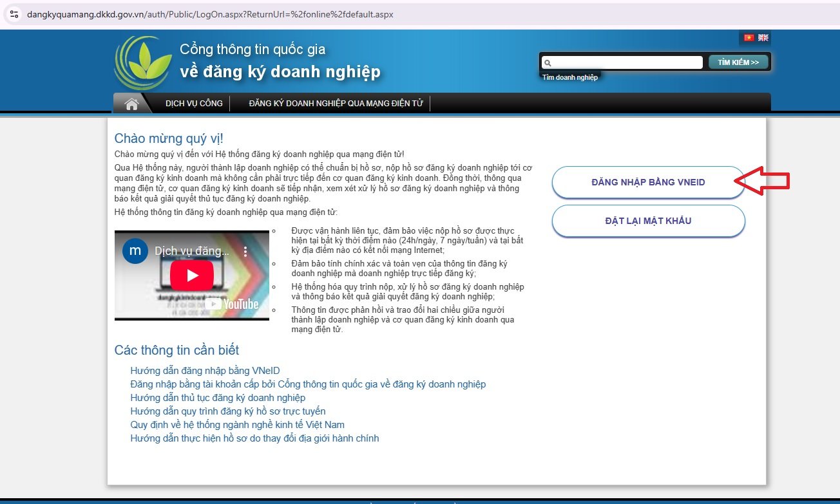Switch language with the Vietnamese flag icon

point(749,38)
